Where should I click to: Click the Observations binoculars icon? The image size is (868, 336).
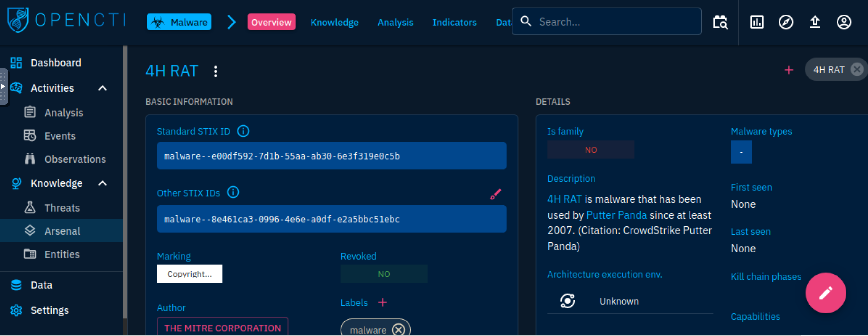click(30, 159)
